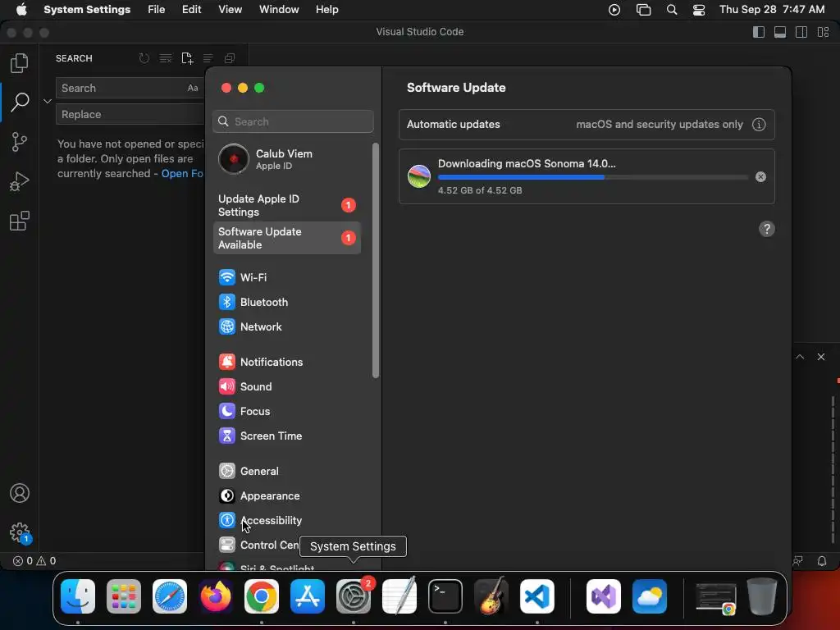Open Screen Time settings

click(287, 436)
